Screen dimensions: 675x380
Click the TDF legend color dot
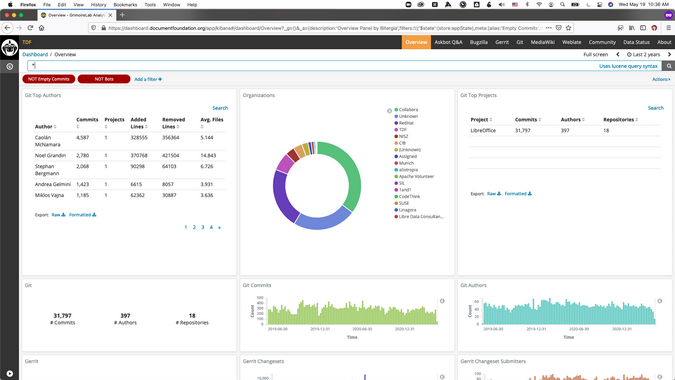[x=396, y=130]
